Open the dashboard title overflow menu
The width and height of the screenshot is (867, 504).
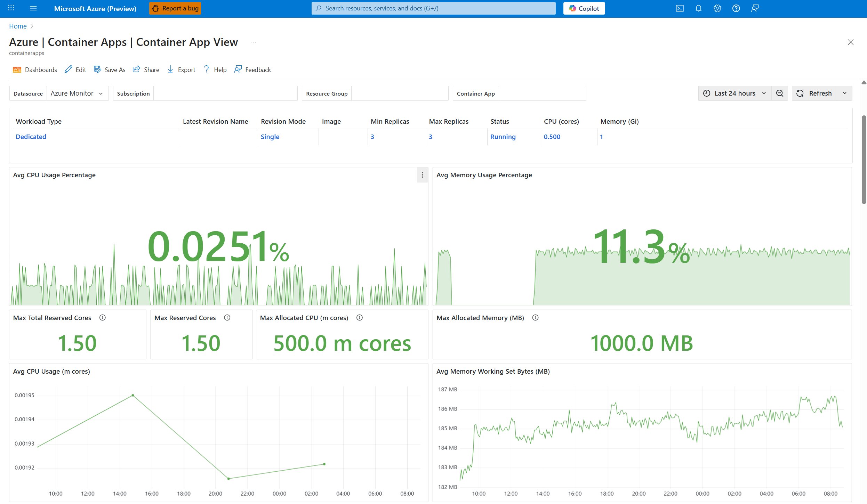coord(253,42)
